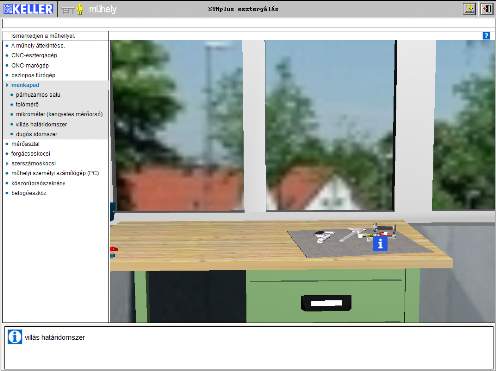
Task: Select CNC-marógép in the list
Action: point(30,65)
